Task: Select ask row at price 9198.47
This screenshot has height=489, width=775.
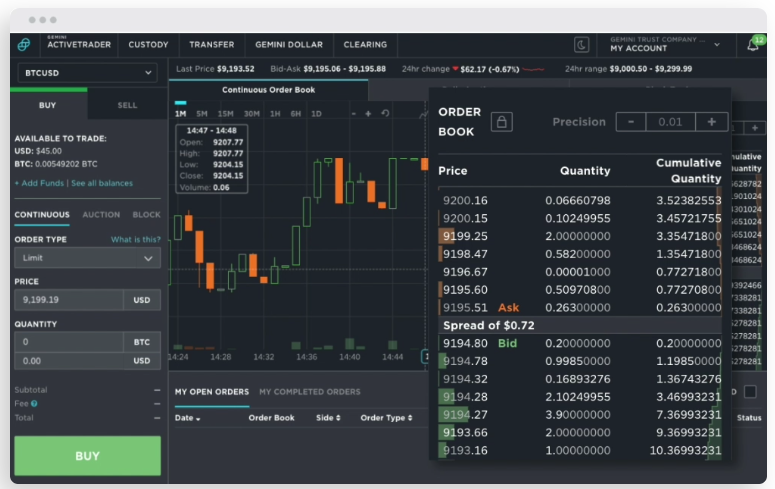Action: tap(580, 254)
